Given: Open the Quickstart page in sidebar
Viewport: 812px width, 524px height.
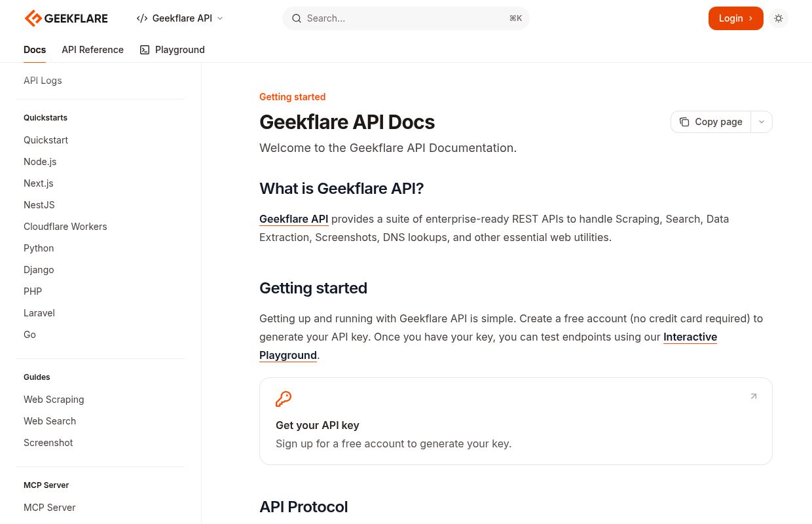Looking at the screenshot, I should (46, 140).
